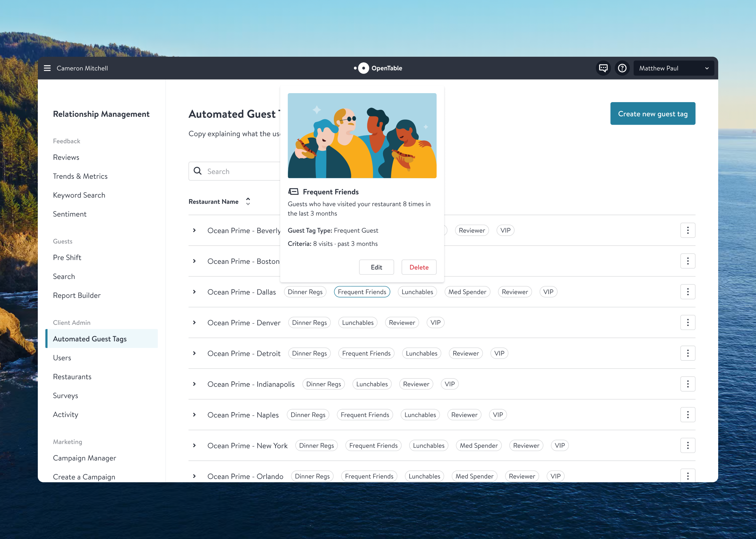Open kebab menu for Ocean Prime Boston row
The height and width of the screenshot is (539, 756).
click(x=688, y=261)
